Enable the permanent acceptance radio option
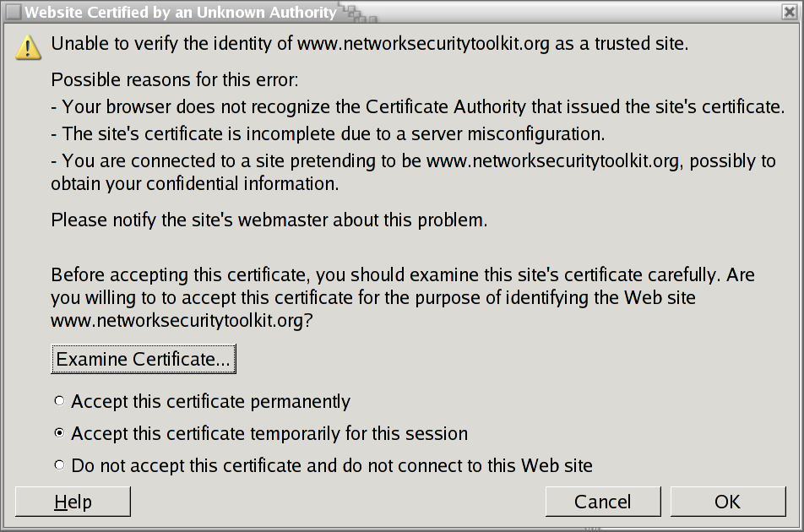This screenshot has width=804, height=532. click(x=59, y=401)
